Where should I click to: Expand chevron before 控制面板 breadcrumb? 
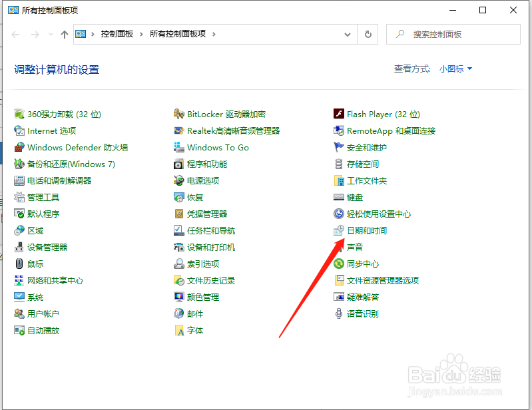[x=93, y=34]
